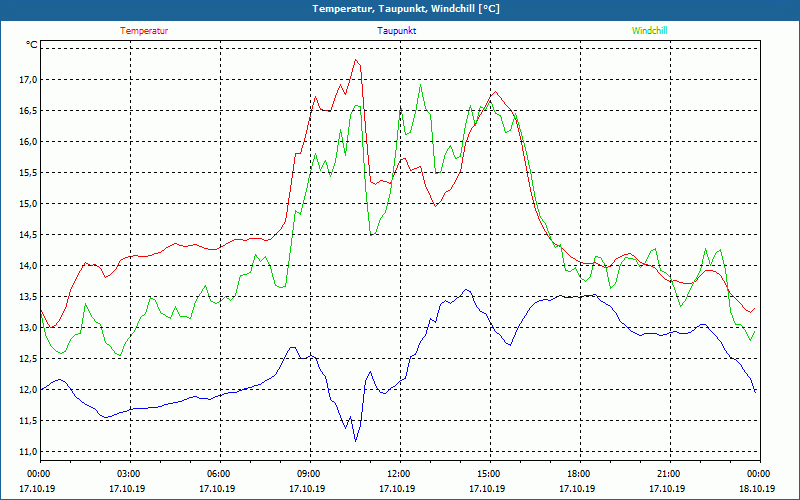This screenshot has height=500, width=800.
Task: Select the red "Temperatur" legend label
Action: click(144, 31)
